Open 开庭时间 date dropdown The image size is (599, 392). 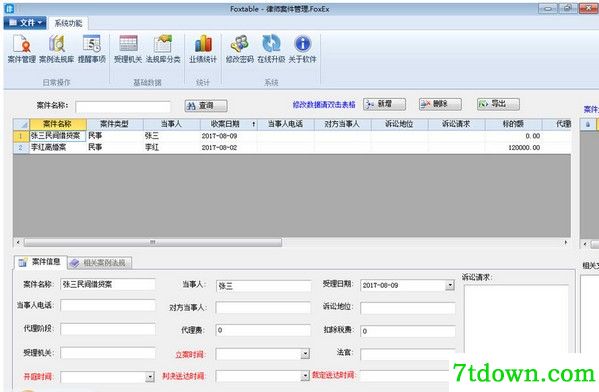pos(150,377)
